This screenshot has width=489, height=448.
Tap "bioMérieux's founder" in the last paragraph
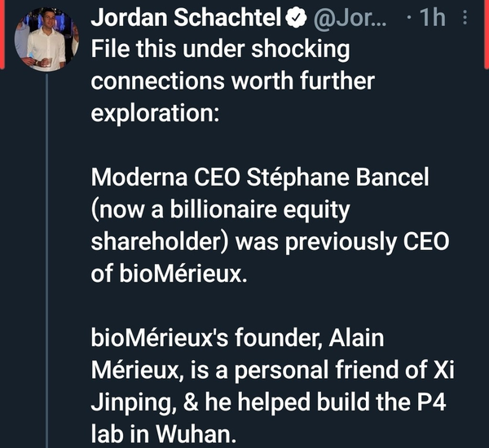pyautogui.click(x=200, y=338)
